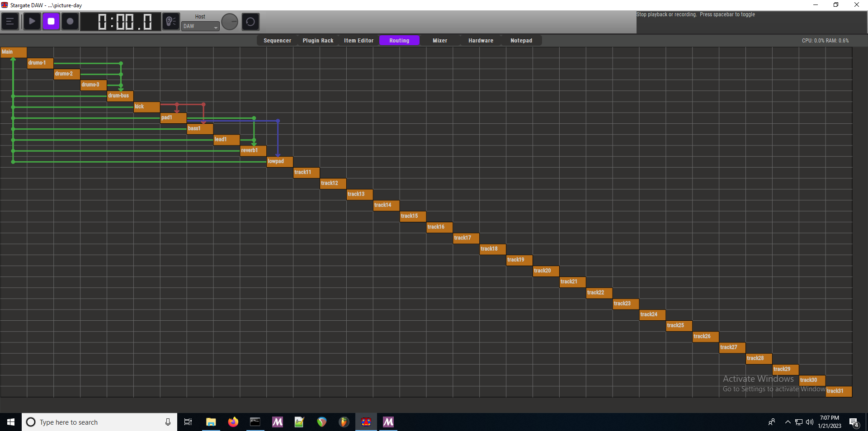Open the Item Editor tab

359,41
